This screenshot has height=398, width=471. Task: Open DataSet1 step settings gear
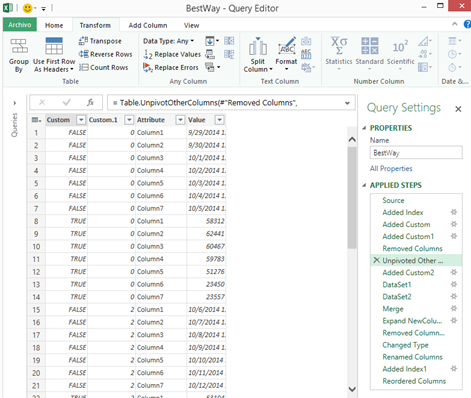click(x=454, y=284)
